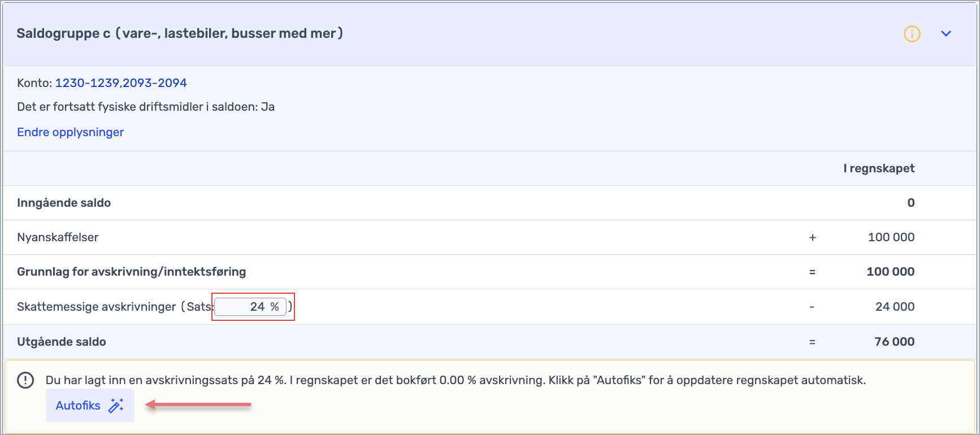Click the percent sign in Sats field
The width and height of the screenshot is (980, 435).
(x=275, y=307)
